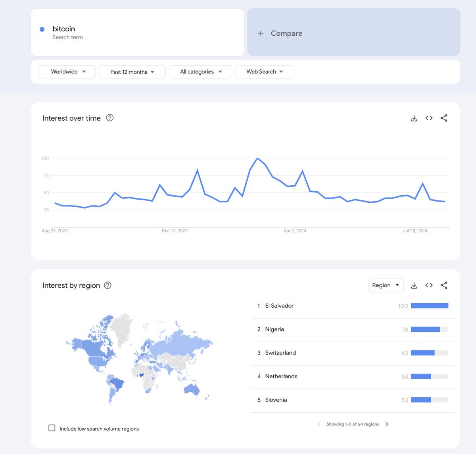Click the blue dot next to bitcoin
The image size is (476, 454).
[42, 29]
